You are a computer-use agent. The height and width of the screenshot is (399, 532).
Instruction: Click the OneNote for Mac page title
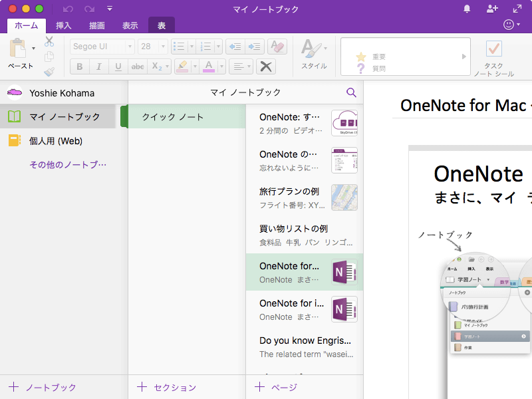point(463,105)
